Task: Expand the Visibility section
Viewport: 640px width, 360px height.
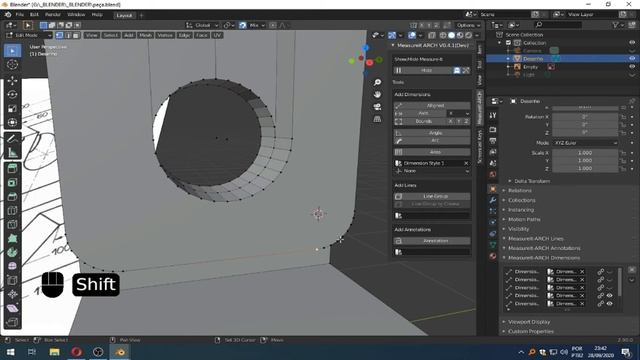Action: click(518, 229)
